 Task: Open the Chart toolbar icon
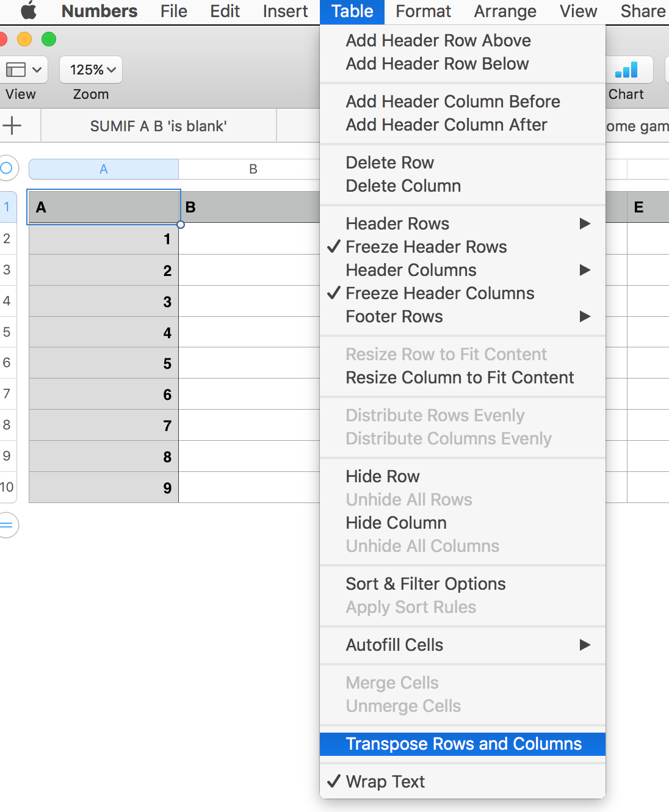pos(627,70)
